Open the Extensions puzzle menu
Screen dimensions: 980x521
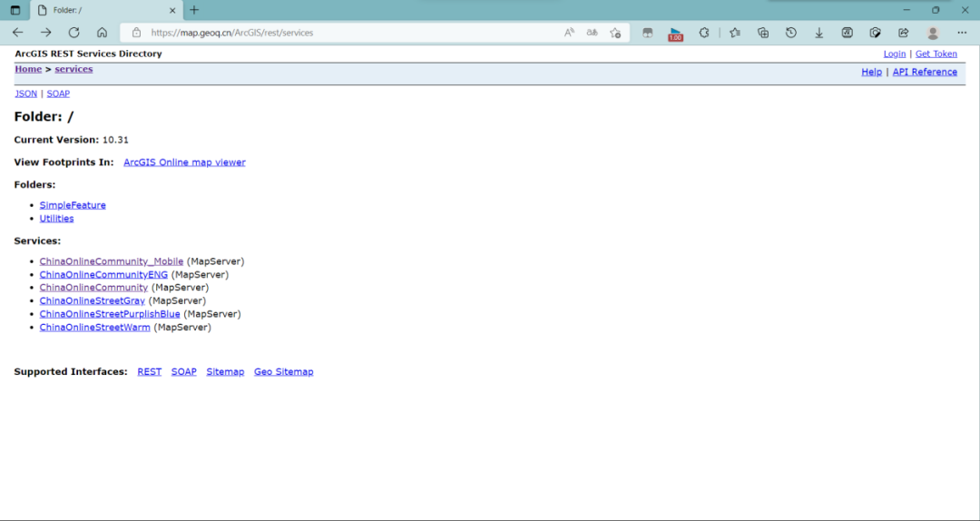704,33
